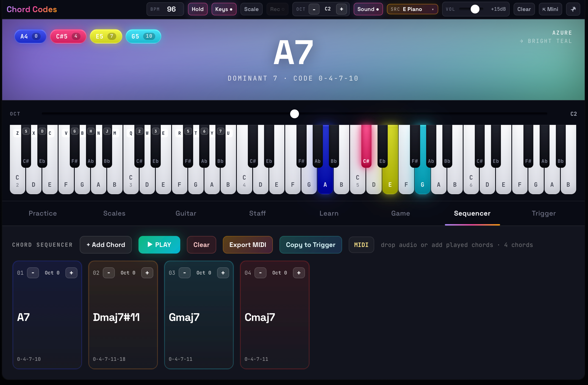
Task: Click the top toolbar Clear button
Action: point(524,9)
